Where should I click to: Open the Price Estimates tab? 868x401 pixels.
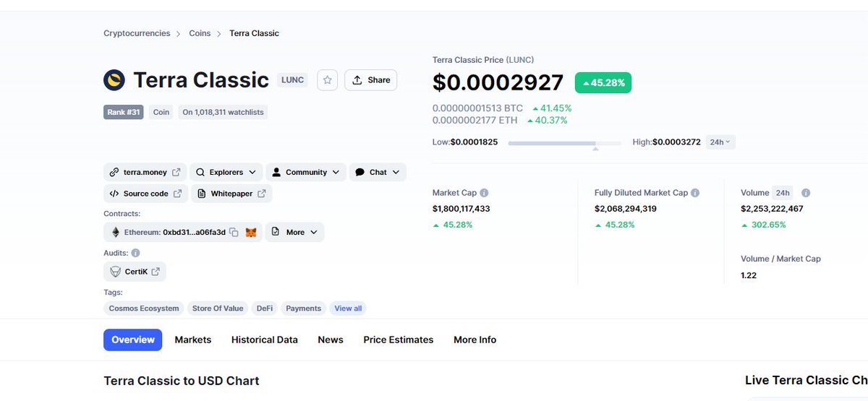pyautogui.click(x=399, y=340)
